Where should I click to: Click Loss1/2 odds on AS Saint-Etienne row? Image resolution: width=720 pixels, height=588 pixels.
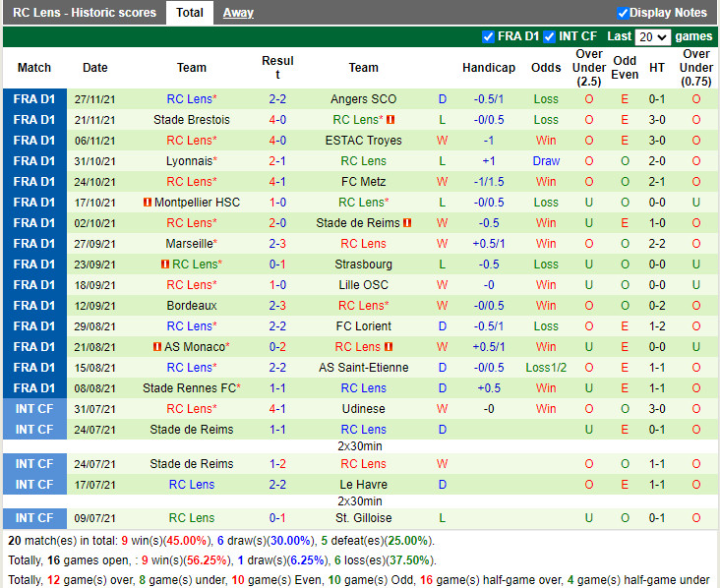546,368
